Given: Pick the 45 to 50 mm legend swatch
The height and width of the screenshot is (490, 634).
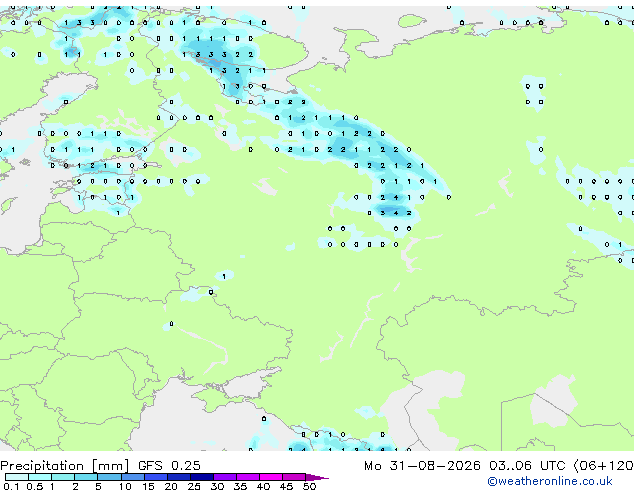Looking at the screenshot, I should [294, 477].
